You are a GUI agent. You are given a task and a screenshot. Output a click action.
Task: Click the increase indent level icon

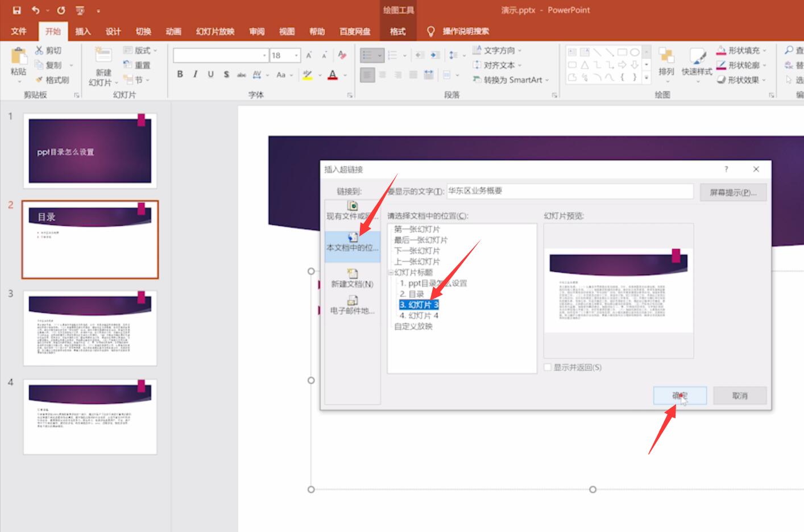pyautogui.click(x=435, y=55)
